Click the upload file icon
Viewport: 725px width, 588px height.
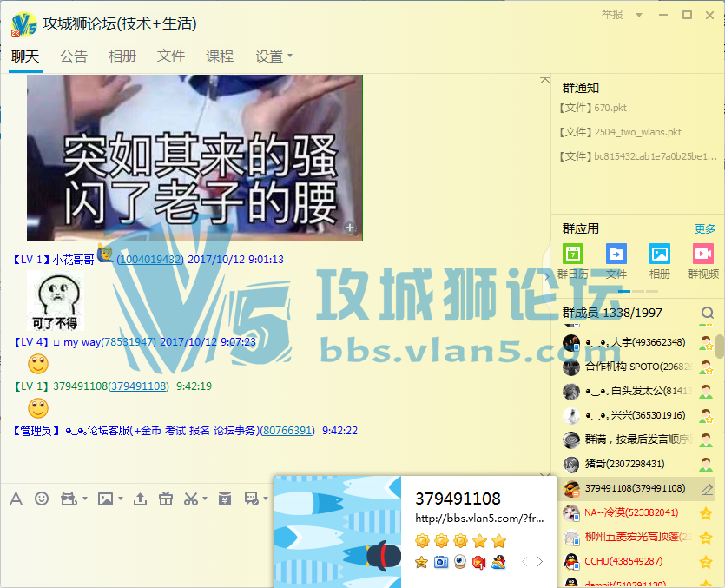click(140, 499)
